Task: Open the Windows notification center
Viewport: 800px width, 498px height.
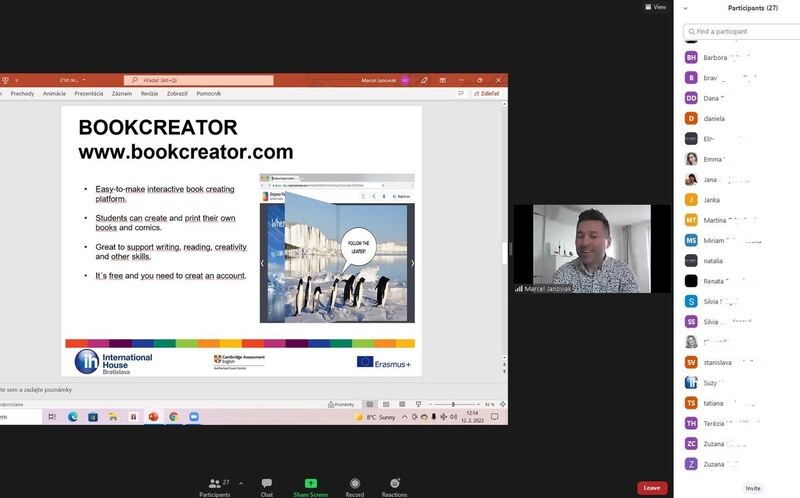Action: (494, 417)
